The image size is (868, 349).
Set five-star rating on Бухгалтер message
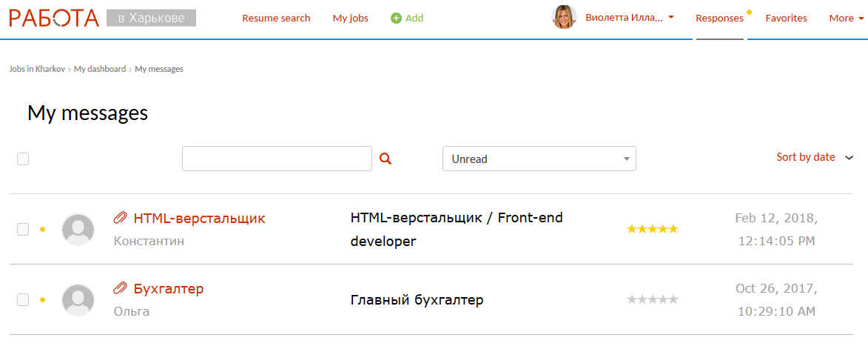pyautogui.click(x=673, y=300)
